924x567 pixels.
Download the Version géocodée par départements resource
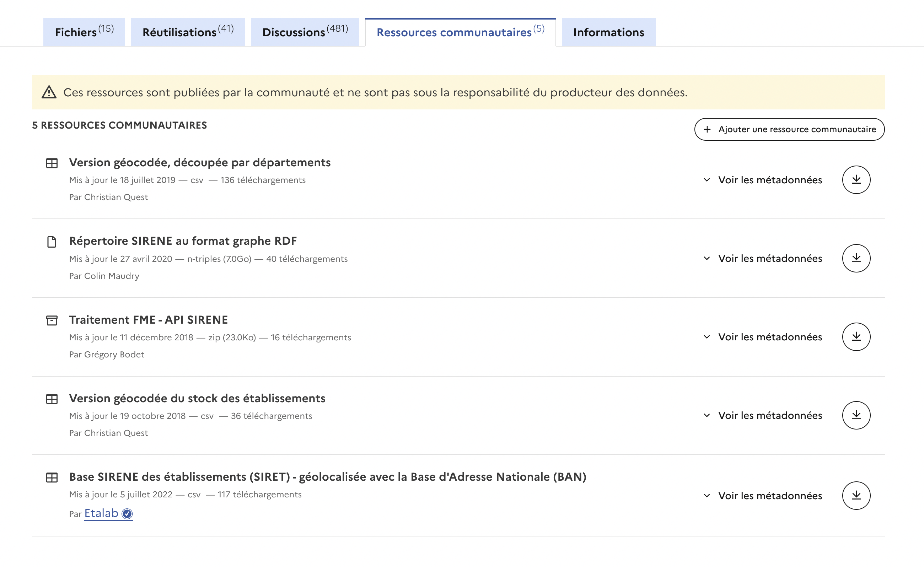coord(856,180)
